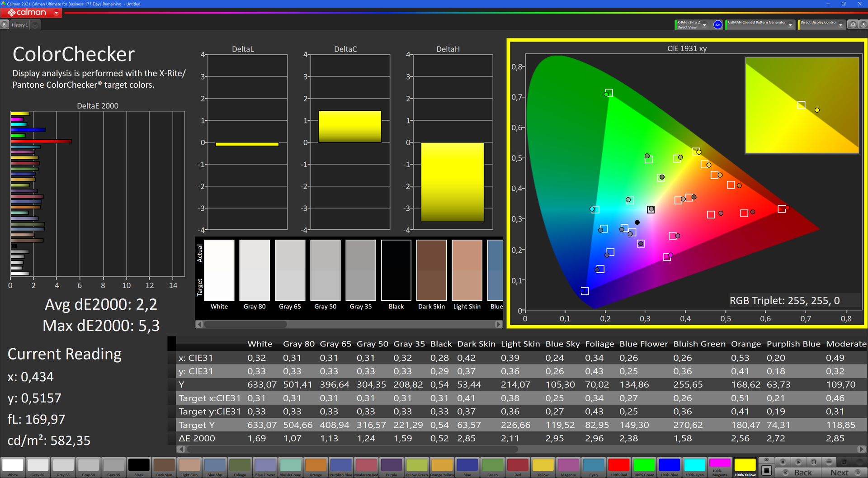
Task: Expand the X-Rite i1Pro 2 meter dropdown
Action: pyautogui.click(x=704, y=25)
